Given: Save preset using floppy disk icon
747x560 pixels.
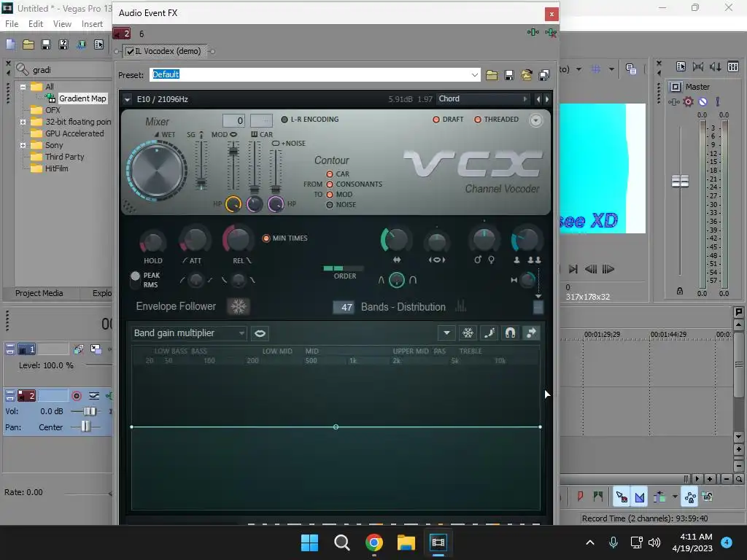Looking at the screenshot, I should pyautogui.click(x=508, y=75).
